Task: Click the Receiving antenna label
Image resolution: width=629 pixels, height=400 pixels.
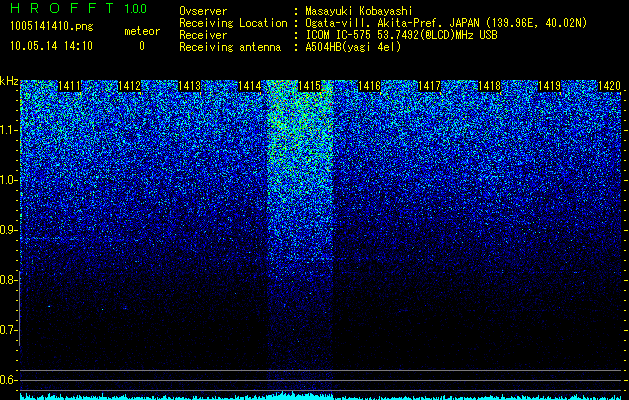Action: 230,47
